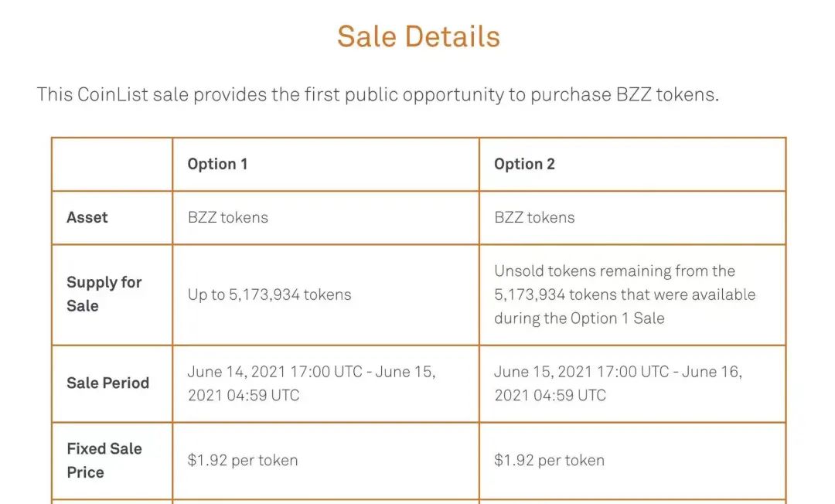Click the Fixed Sale Price row label
This screenshot has width=835, height=504.
click(x=104, y=460)
